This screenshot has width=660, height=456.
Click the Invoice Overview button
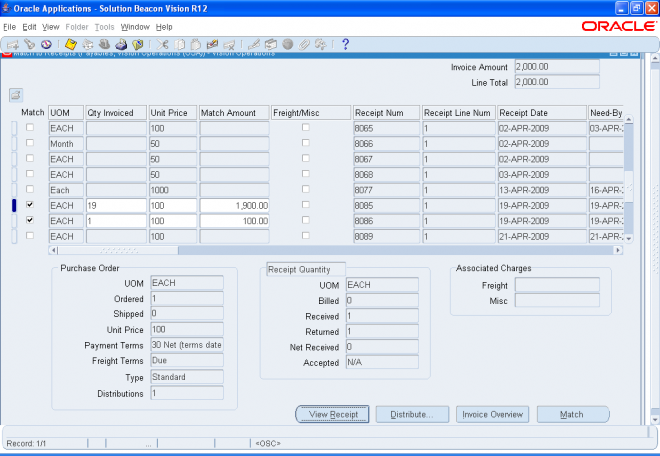(x=492, y=414)
